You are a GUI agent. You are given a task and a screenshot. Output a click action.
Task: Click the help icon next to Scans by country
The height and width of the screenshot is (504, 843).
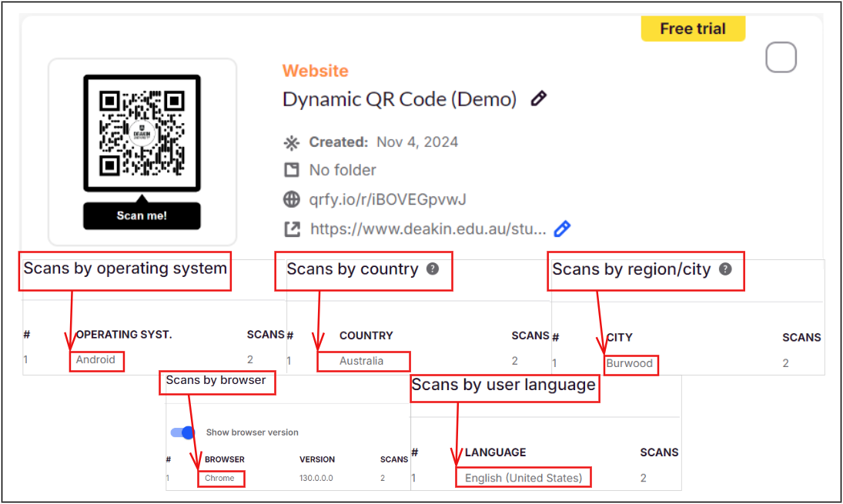point(433,269)
